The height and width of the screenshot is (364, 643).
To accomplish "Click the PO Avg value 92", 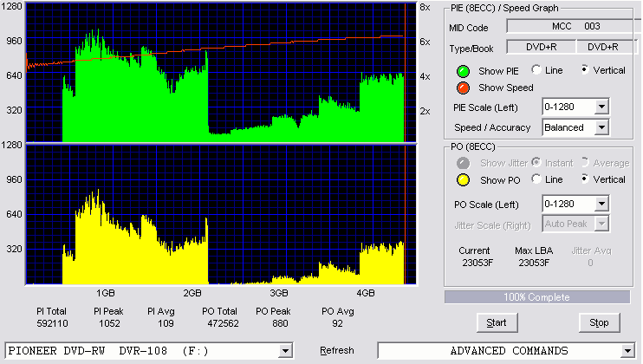I will click(x=337, y=323).
